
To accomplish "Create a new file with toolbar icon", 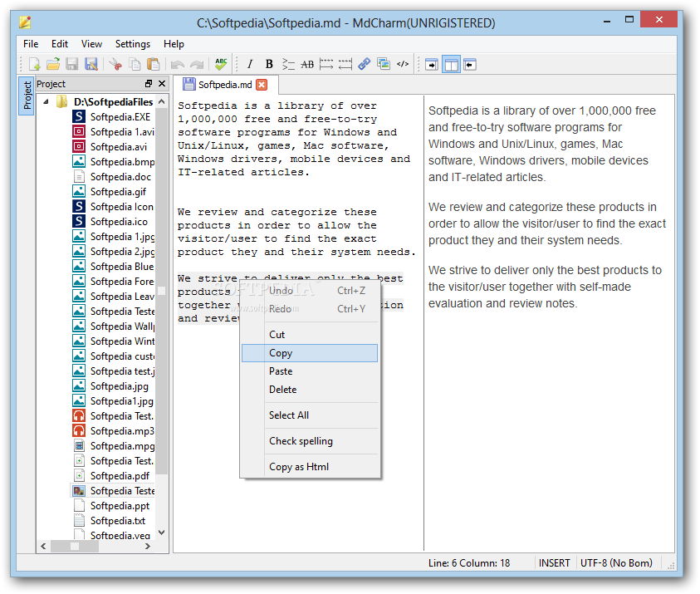I will 34,64.
